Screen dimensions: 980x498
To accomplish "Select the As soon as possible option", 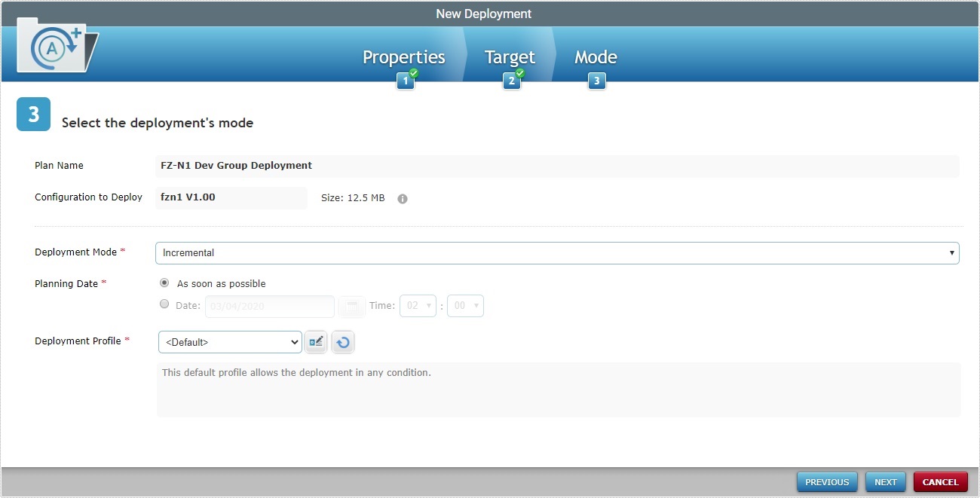I will (164, 283).
